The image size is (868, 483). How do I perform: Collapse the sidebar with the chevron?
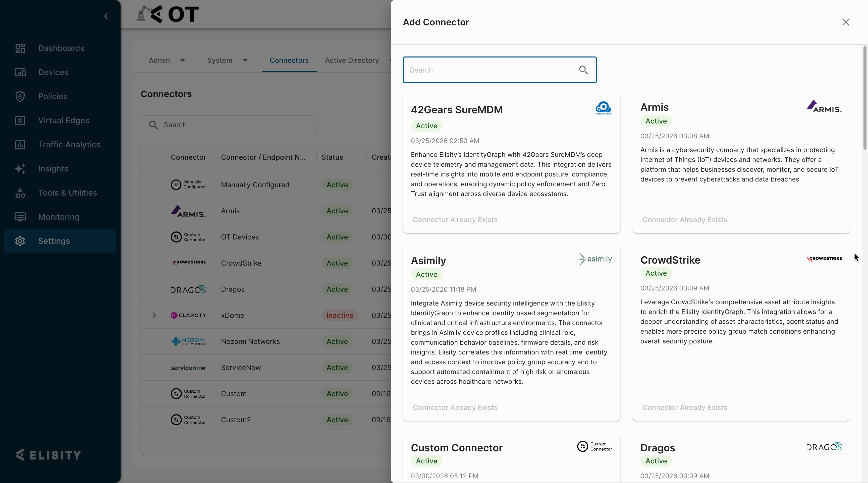106,16
